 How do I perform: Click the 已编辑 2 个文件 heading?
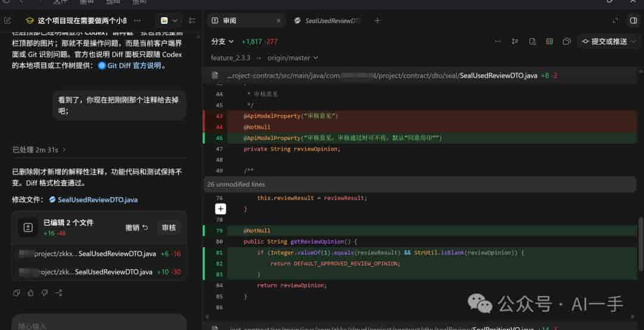pos(69,222)
